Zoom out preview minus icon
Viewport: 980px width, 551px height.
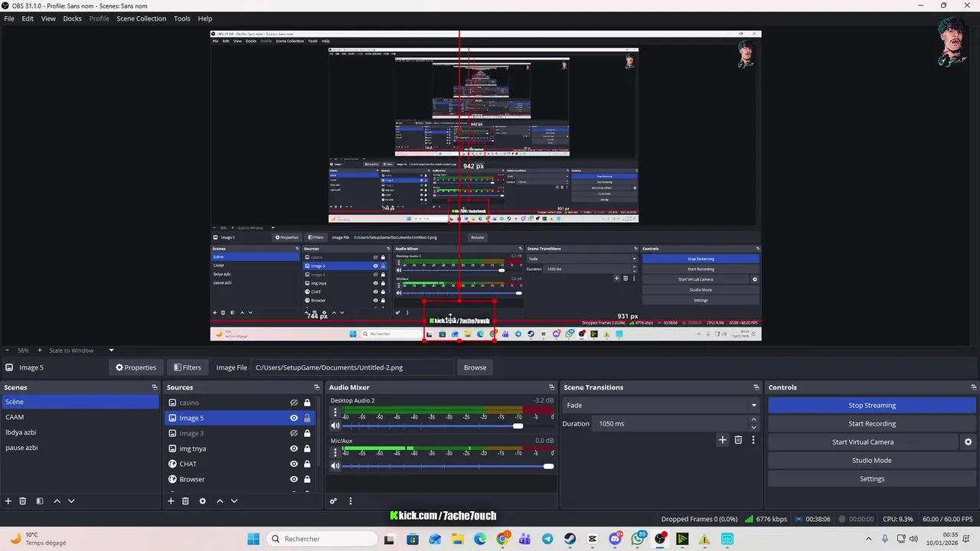click(8, 350)
